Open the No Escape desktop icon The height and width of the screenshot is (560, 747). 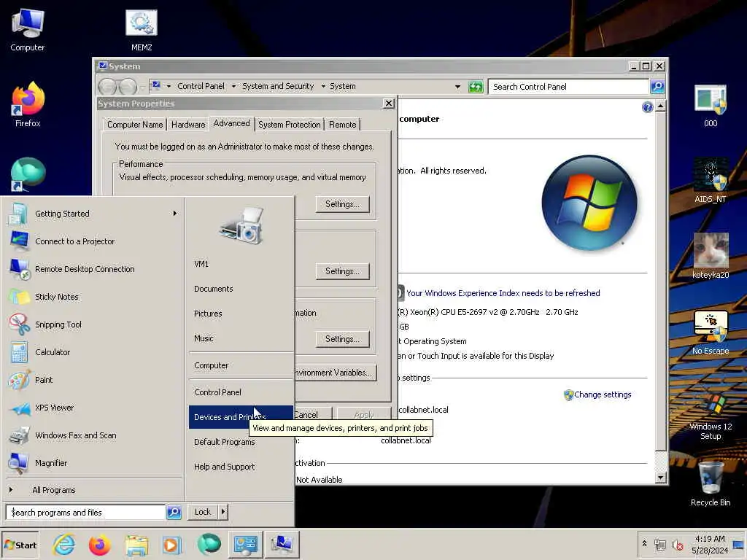click(x=711, y=332)
